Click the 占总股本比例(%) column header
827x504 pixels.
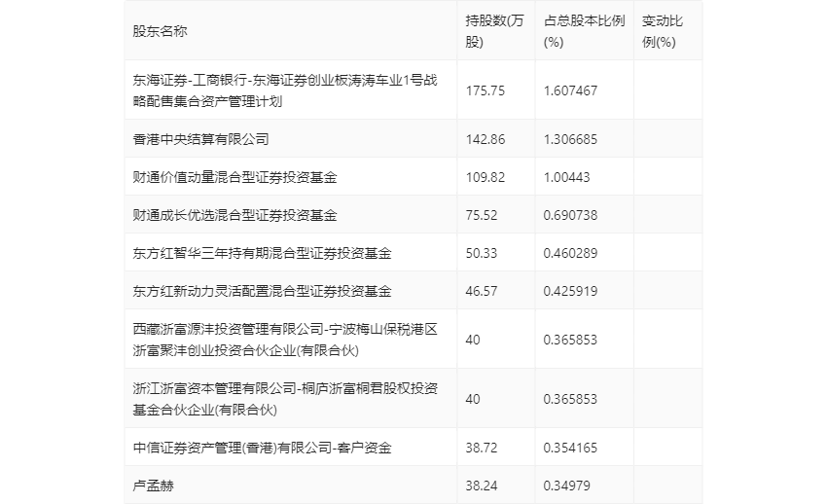click(x=585, y=31)
